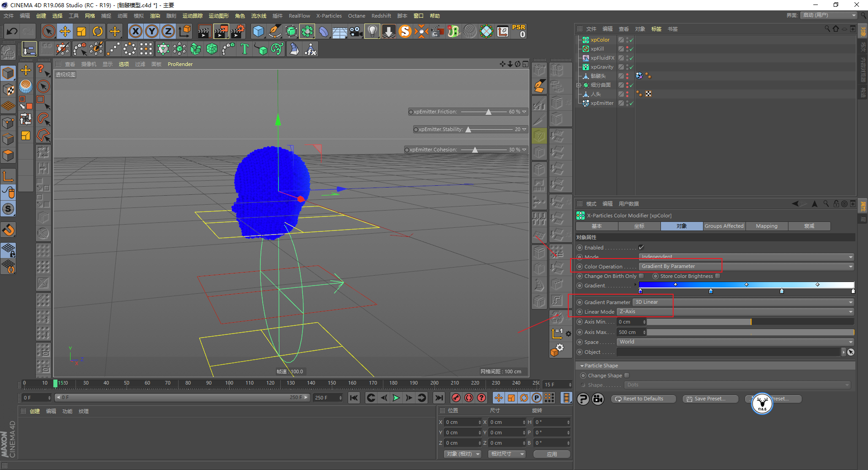Open the Mode dropdown showing Independent
The width and height of the screenshot is (868, 470).
(746, 257)
